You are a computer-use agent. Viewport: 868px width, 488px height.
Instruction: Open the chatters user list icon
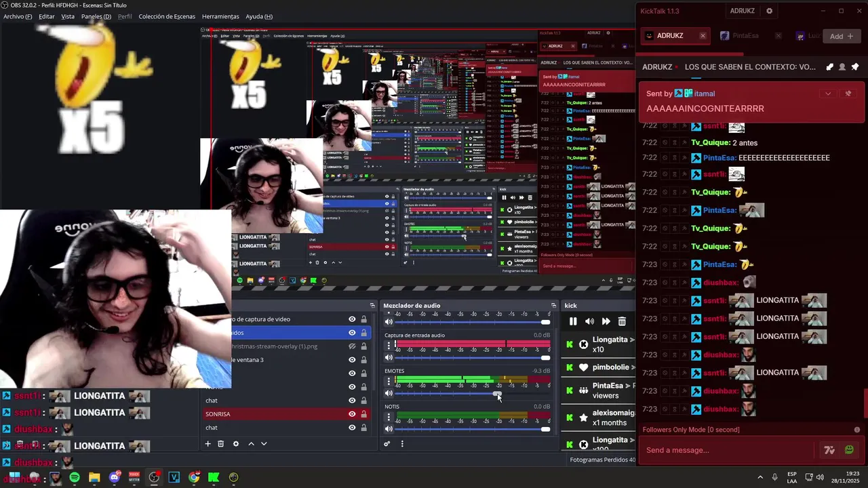tap(842, 67)
